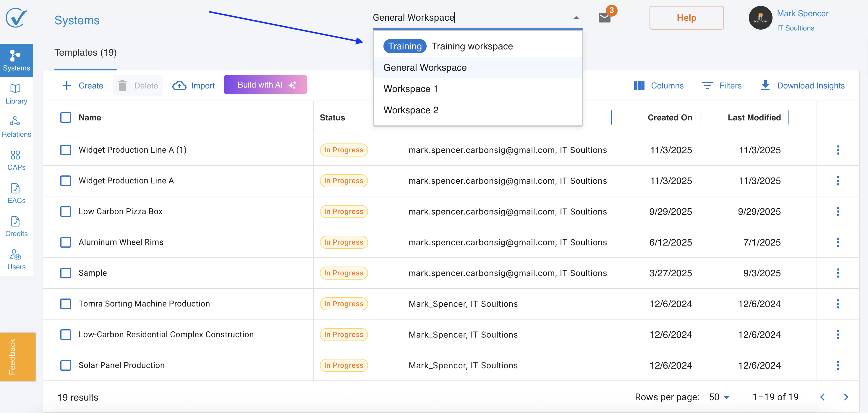Collapse the workspace selector dropdown arrow
This screenshot has width=868, height=413.
click(x=576, y=17)
